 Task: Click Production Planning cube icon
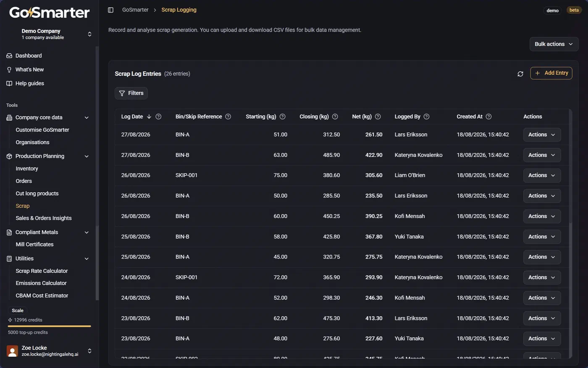pyautogui.click(x=9, y=156)
